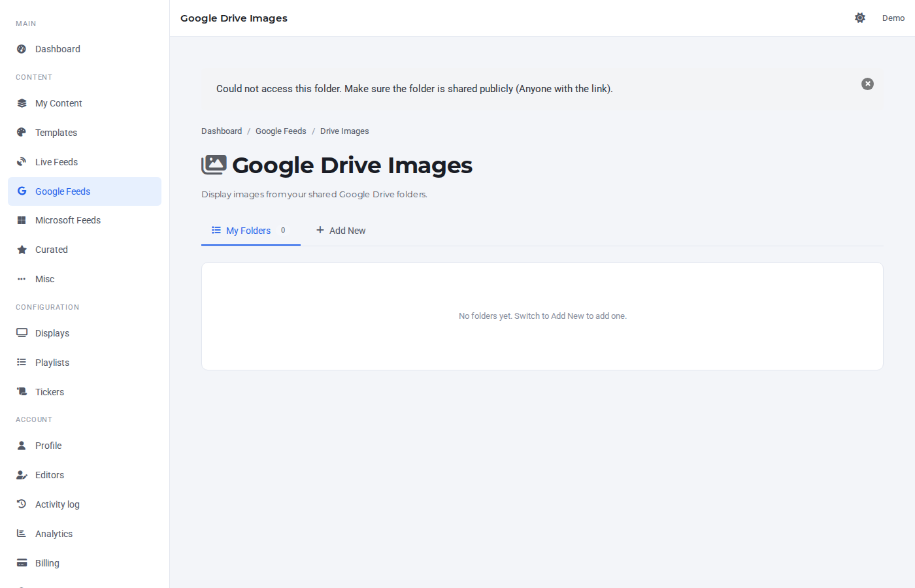Open the Editors account page
The image size is (915, 588).
[x=84, y=475]
